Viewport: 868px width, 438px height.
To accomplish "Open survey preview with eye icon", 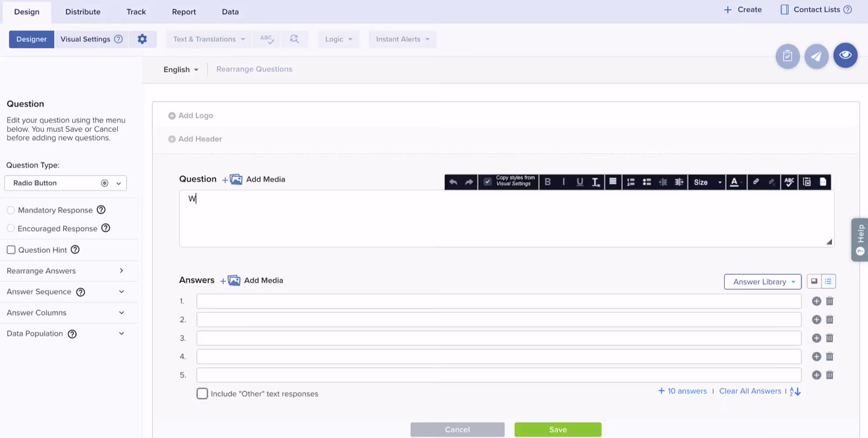I will point(845,55).
